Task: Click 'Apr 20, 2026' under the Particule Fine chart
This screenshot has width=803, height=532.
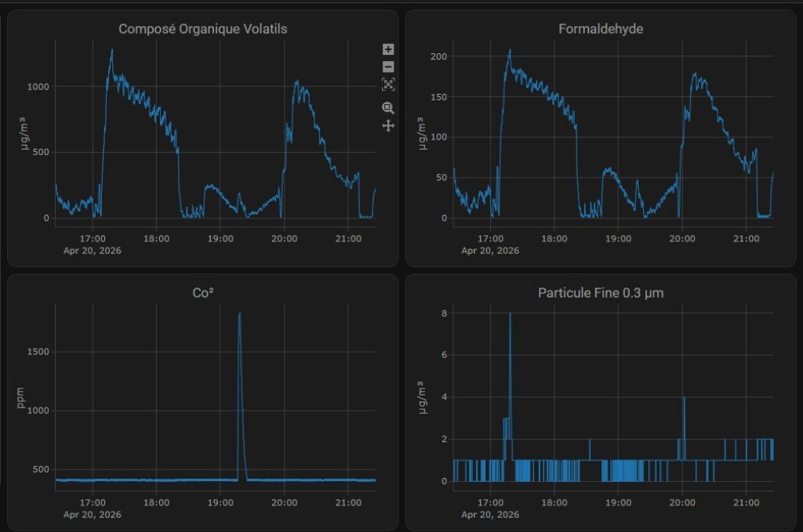Action: click(x=490, y=515)
